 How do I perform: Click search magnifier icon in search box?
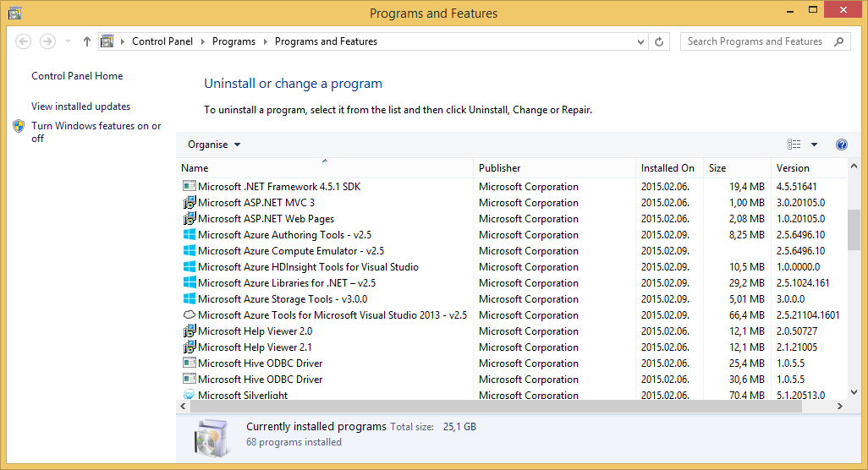click(x=838, y=41)
